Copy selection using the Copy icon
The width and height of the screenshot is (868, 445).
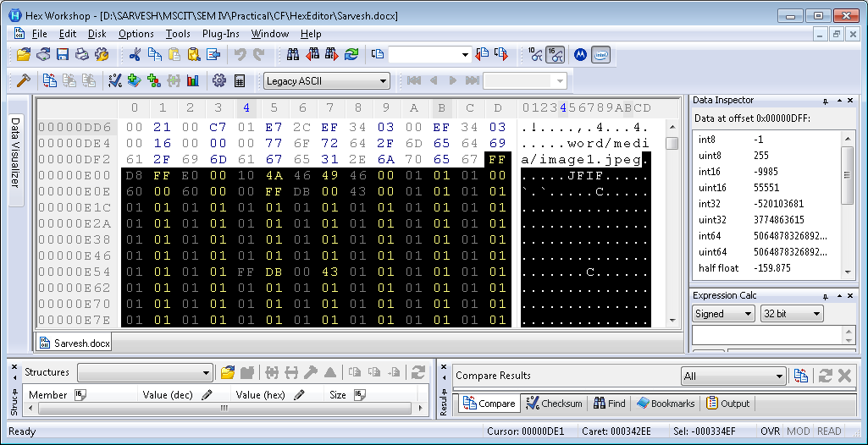(x=154, y=54)
